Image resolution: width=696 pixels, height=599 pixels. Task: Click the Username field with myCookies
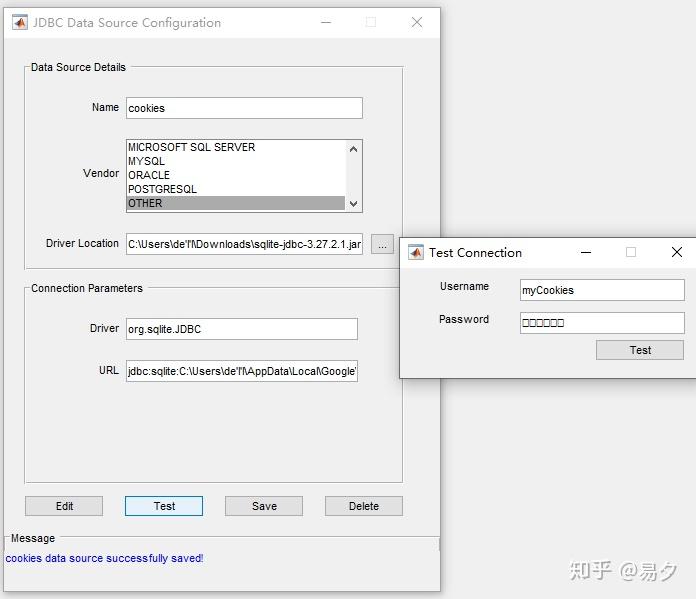(602, 290)
